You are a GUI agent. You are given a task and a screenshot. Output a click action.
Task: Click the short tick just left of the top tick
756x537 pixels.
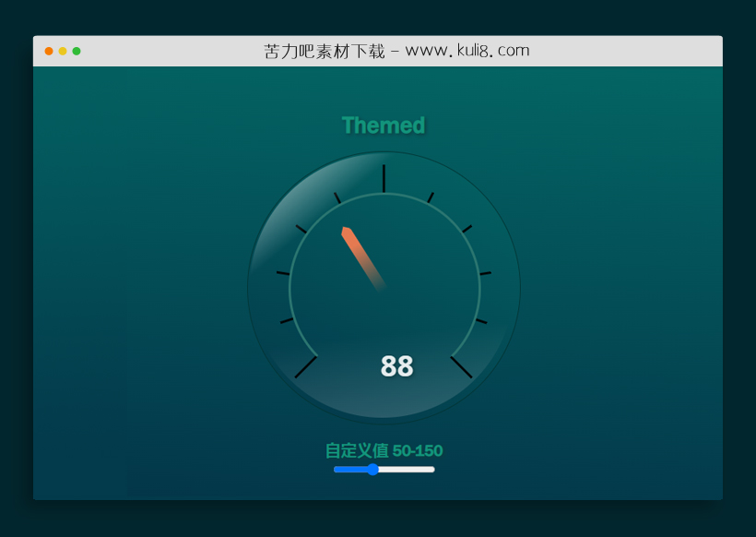coord(337,197)
